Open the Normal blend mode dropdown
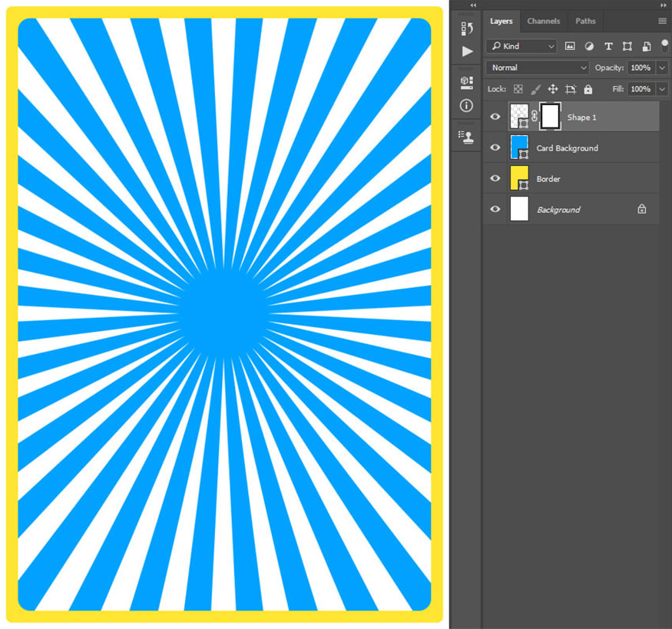Viewport: 672px width, 629px height. click(537, 68)
